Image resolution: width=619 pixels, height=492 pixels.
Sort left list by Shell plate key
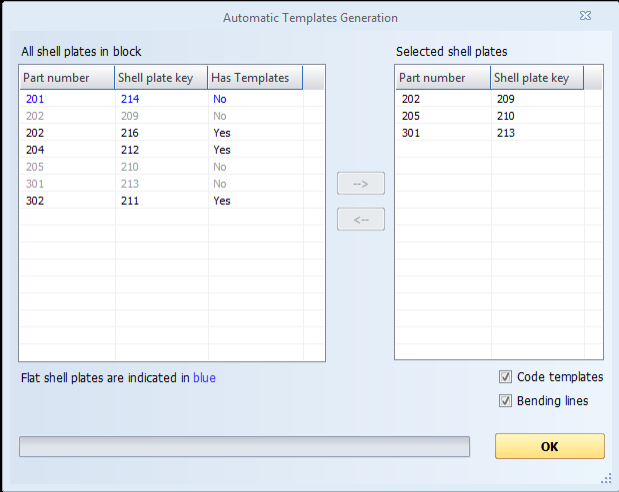pos(160,78)
